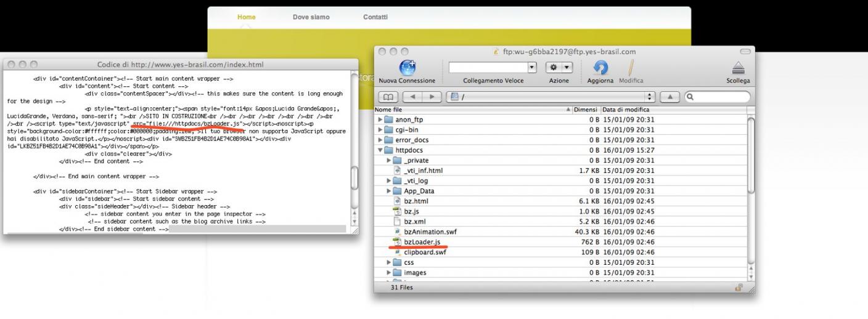Viewport: 868px width, 319px height.
Task: Click the source code window vertical scrollbar
Action: pyautogui.click(x=354, y=149)
